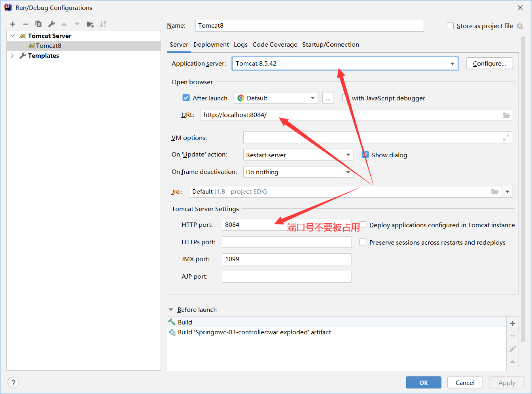Move configuration down in the toolbar
Viewport: 532px width, 394px height.
click(77, 24)
